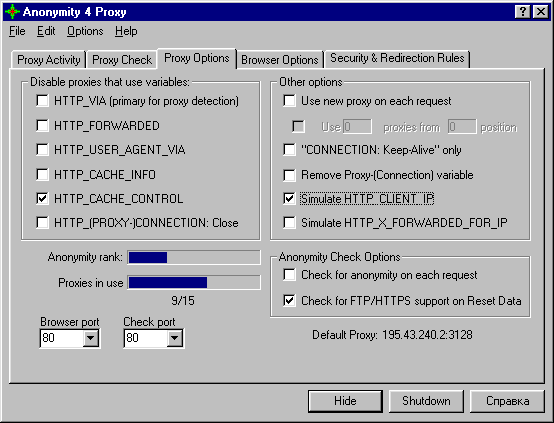Open the File menu
Viewport: 554px width, 423px height.
coord(17,31)
